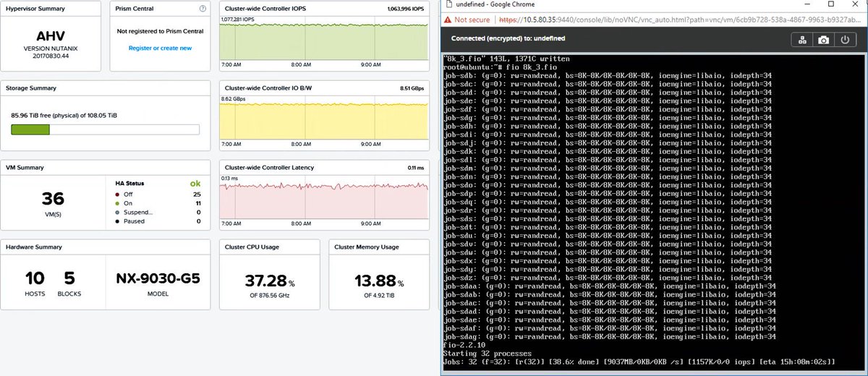The height and width of the screenshot is (376, 868).
Task: Click the 1,077,281 IOPS peak label
Action: coord(237,20)
